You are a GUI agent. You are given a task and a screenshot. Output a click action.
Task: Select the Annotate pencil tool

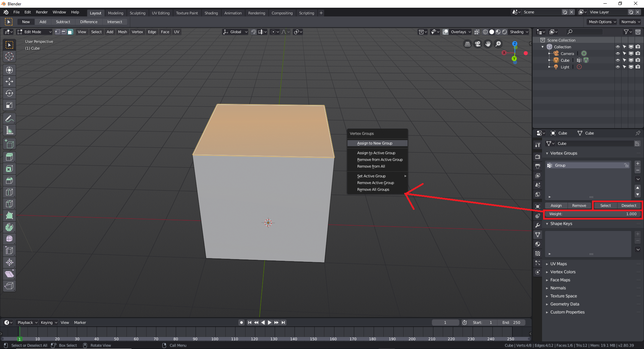9,119
